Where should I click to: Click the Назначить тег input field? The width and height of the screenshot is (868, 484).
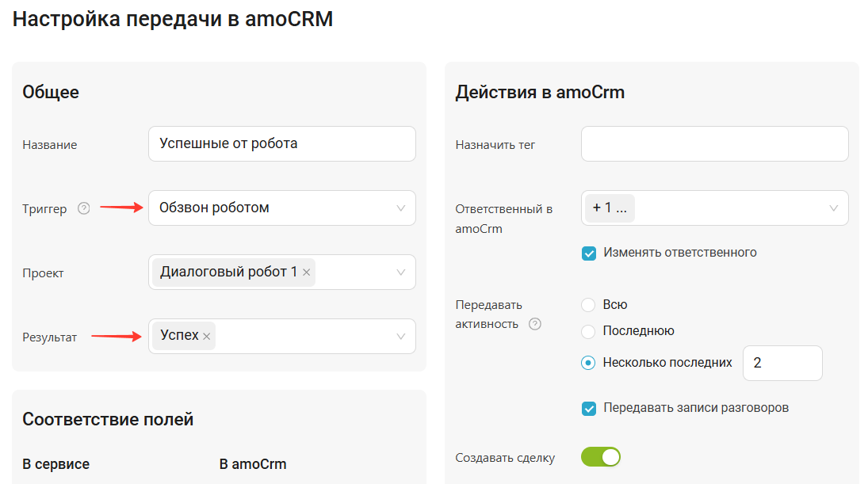(x=714, y=144)
